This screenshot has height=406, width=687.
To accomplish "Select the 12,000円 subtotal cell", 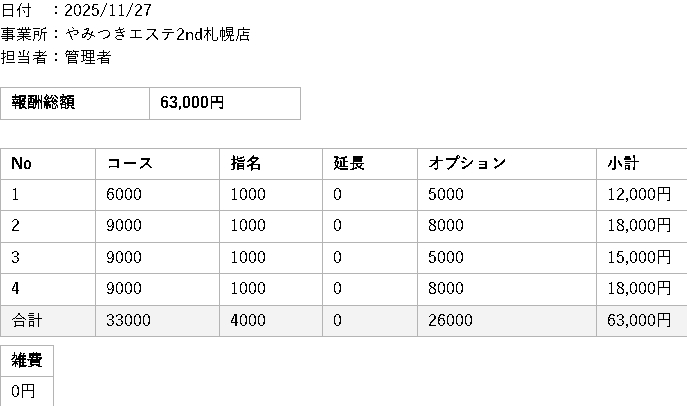I will 638,195.
